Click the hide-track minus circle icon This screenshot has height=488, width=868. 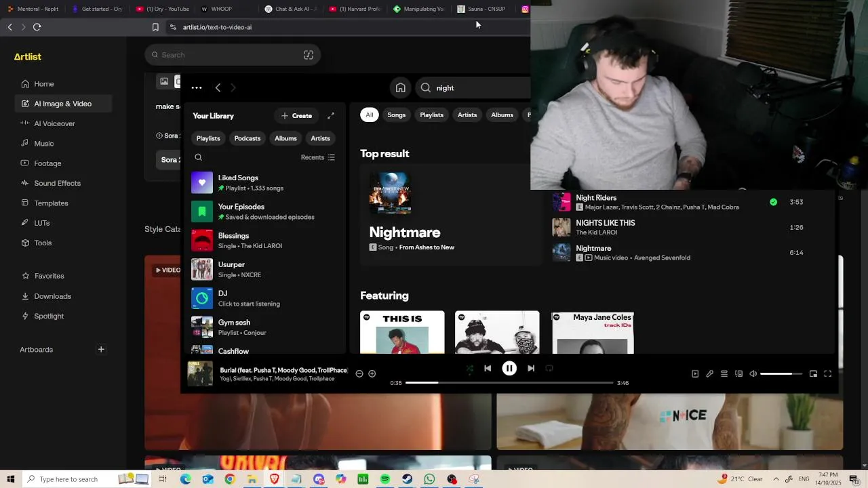pos(359,373)
